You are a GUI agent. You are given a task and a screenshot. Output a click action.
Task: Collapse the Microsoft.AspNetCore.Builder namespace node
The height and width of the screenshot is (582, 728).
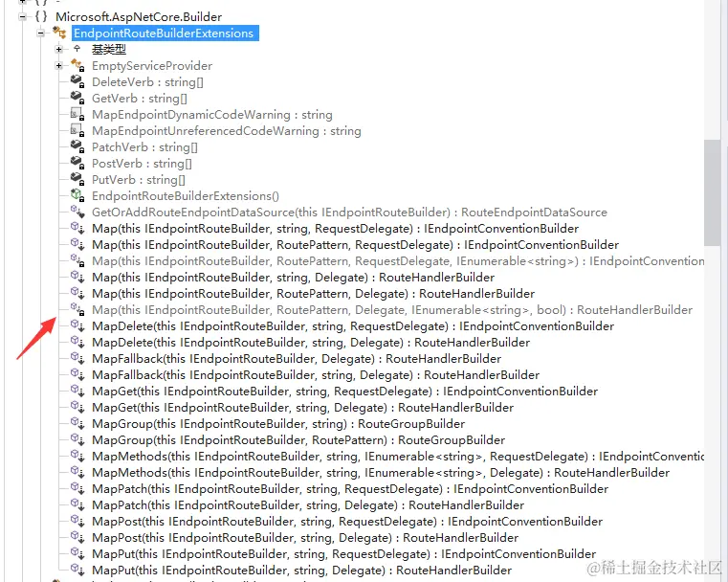pos(22,16)
